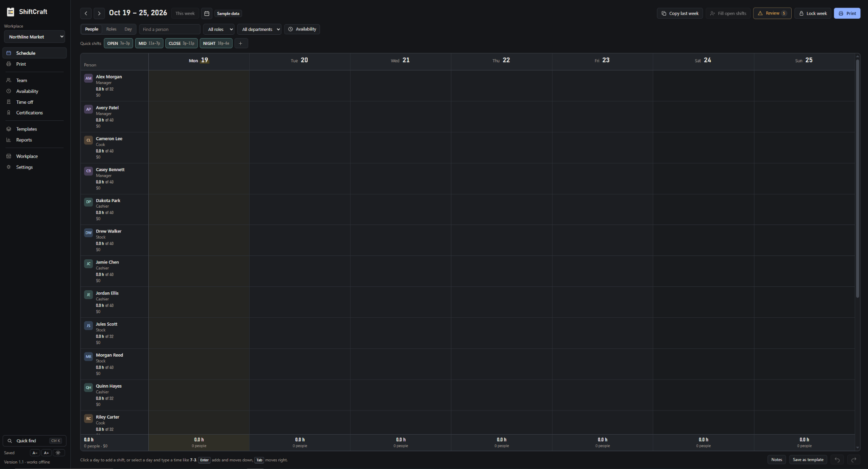This screenshot has height=469, width=868.
Task: Click the undo arrow icon
Action: [837, 460]
